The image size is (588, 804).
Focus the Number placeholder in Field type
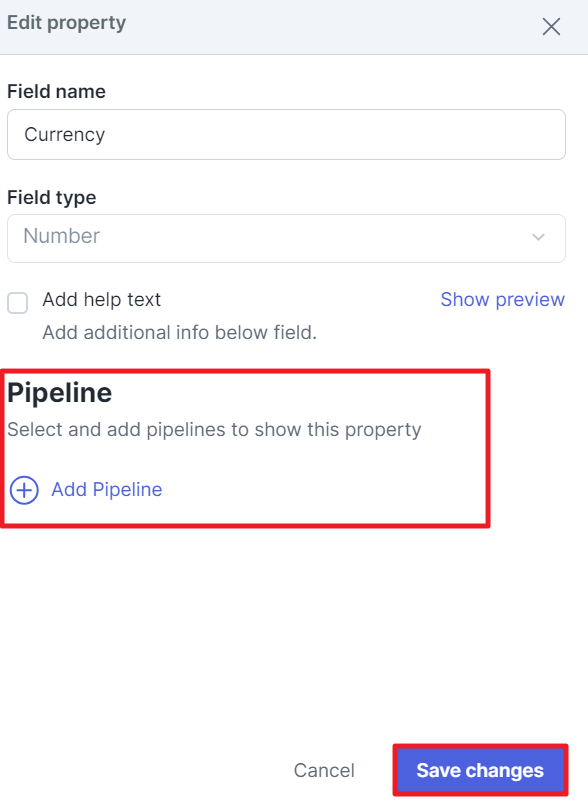62,236
